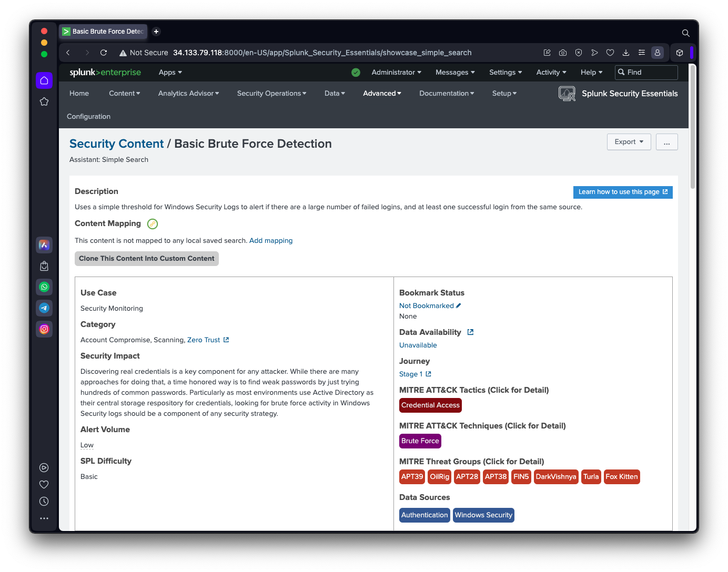Open the Messages dropdown
This screenshot has width=728, height=572.
(x=456, y=73)
